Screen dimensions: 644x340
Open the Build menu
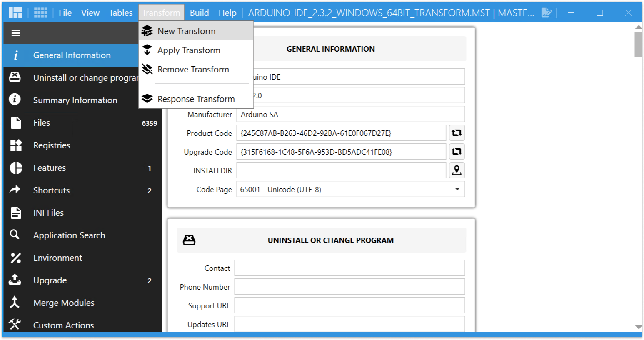199,13
